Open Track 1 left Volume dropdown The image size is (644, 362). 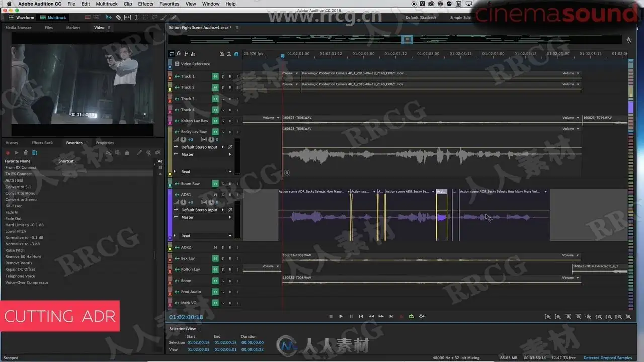coord(290,73)
